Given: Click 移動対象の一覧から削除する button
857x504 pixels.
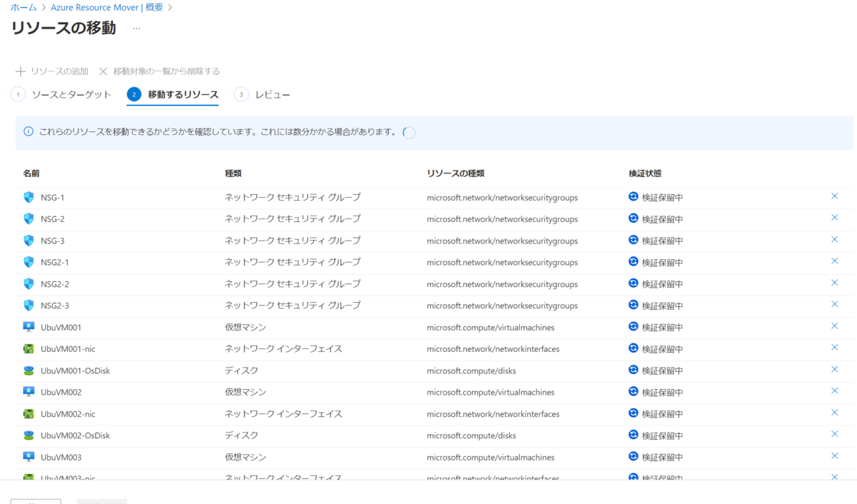Looking at the screenshot, I should click(159, 71).
